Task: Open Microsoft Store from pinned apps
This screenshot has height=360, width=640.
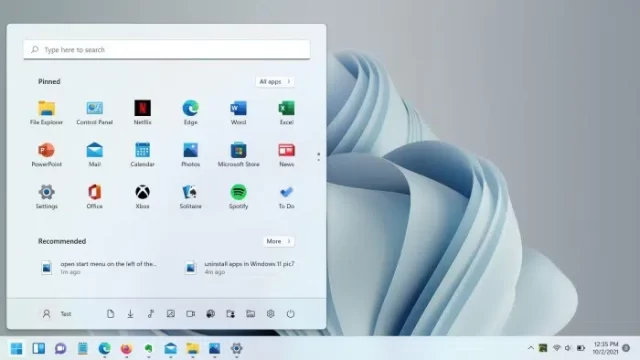Action: [238, 154]
